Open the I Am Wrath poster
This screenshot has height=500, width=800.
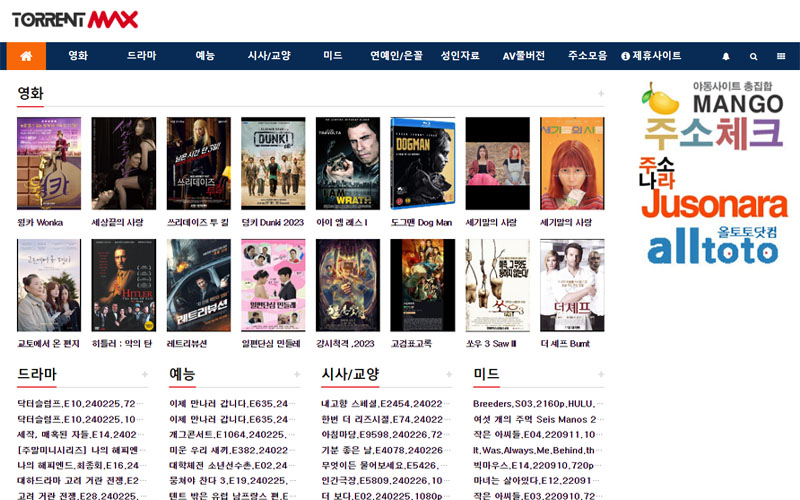348,163
